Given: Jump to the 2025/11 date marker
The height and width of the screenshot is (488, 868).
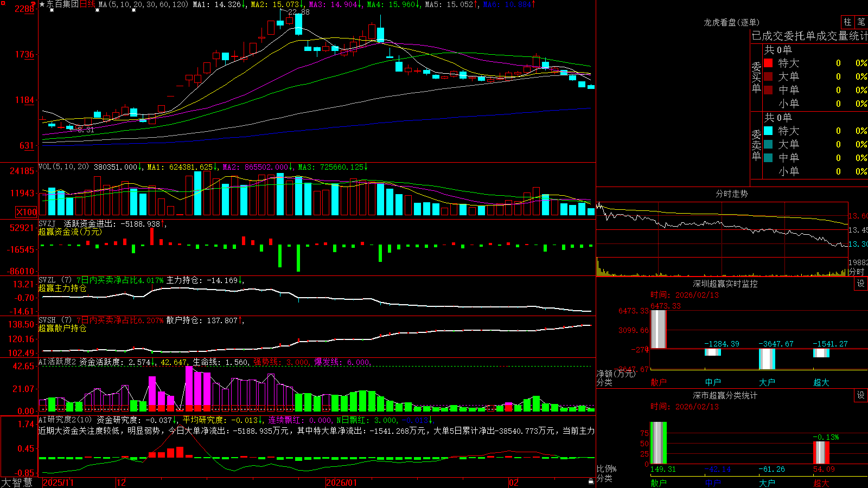Looking at the screenshot, I should point(58,483).
